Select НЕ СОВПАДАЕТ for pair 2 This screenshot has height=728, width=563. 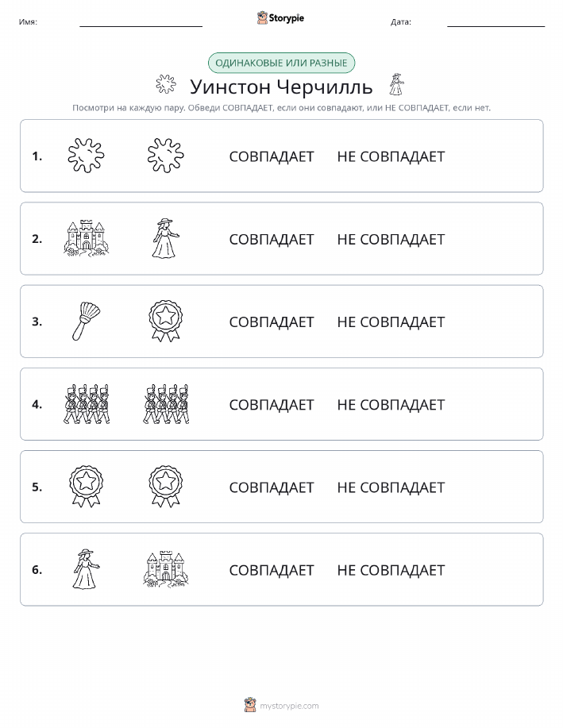pos(391,239)
